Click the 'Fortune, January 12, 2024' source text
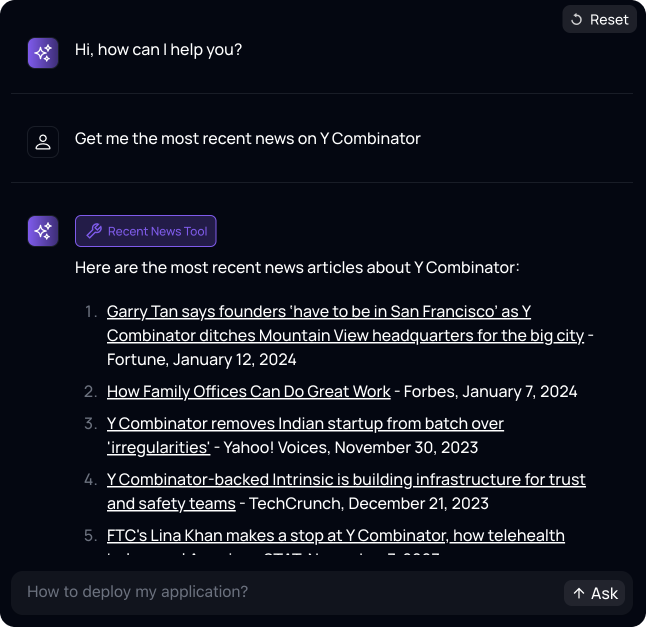 pos(201,360)
